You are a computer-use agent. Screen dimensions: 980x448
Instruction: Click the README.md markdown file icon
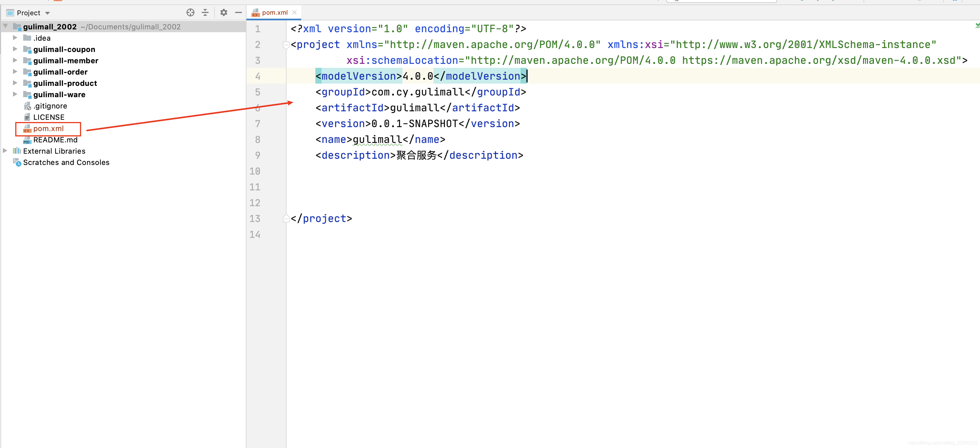27,140
